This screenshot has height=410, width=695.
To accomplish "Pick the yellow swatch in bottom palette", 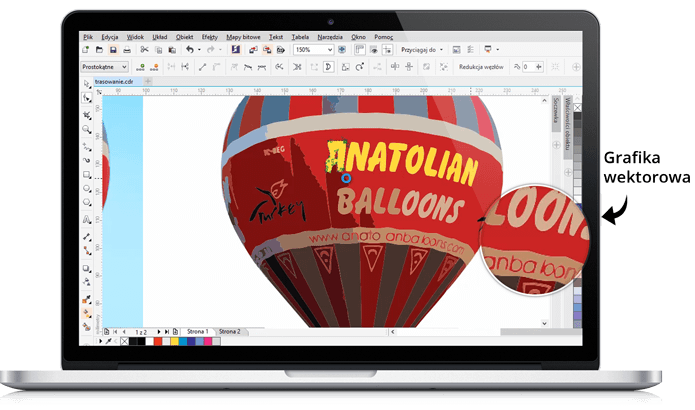I will click(x=175, y=341).
